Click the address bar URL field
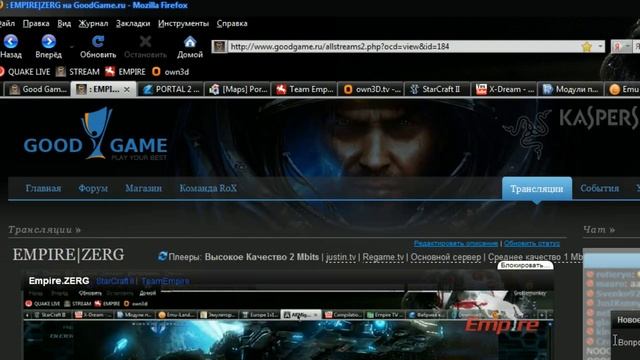This screenshot has width=640, height=360. tap(404, 47)
